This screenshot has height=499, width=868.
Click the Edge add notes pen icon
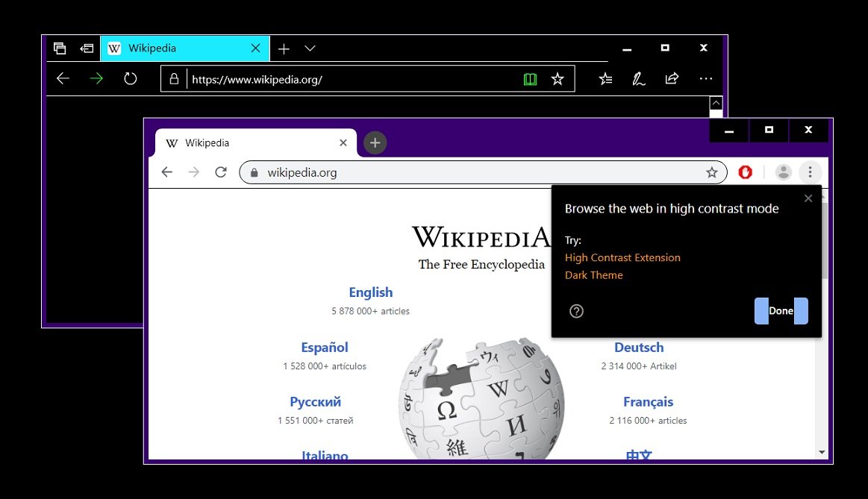point(638,79)
